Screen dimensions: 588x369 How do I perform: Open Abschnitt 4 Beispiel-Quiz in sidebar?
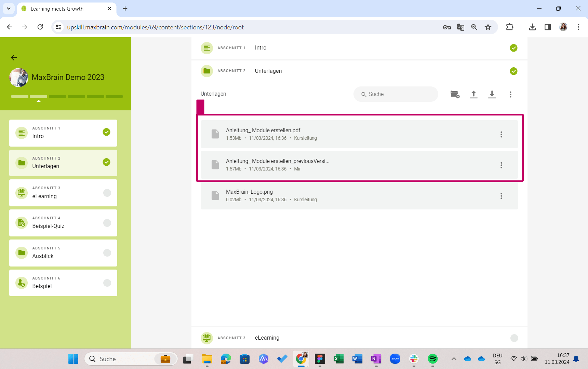(x=63, y=223)
